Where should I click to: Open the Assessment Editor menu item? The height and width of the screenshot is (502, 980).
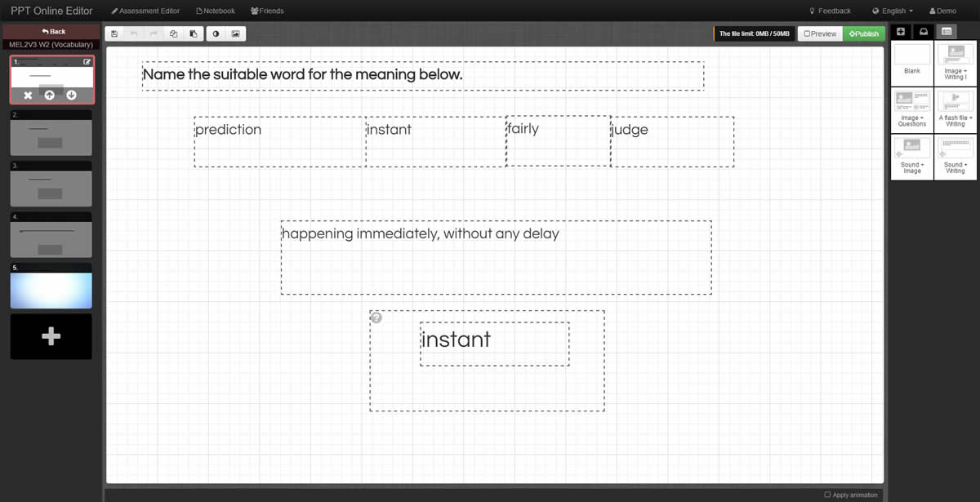(145, 11)
